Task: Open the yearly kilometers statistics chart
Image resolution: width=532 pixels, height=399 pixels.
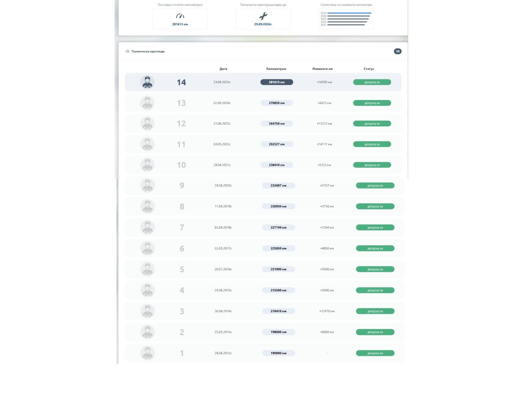Action: point(346,19)
